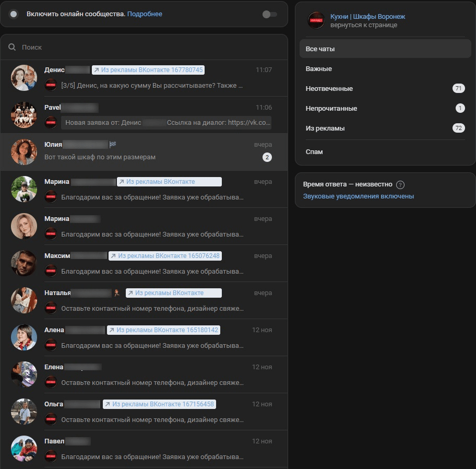
Task: Open Юлия's avatar thumbnail
Action: [x=24, y=152]
